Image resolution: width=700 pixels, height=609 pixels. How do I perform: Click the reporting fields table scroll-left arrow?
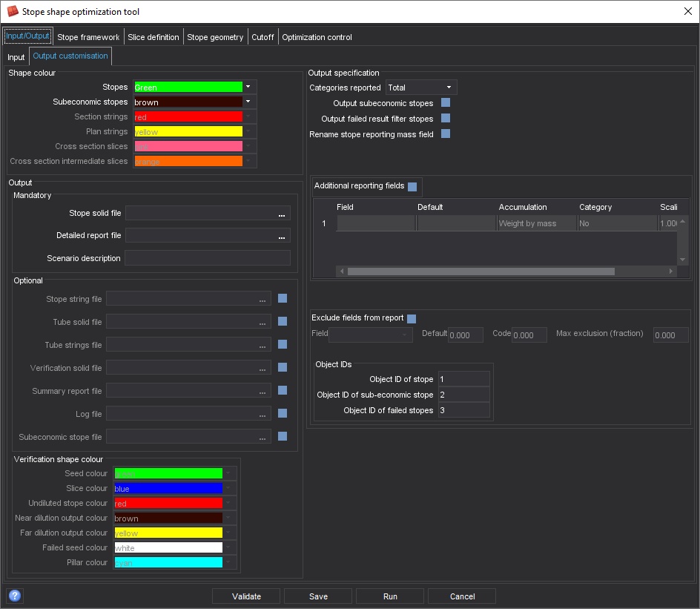click(x=342, y=271)
